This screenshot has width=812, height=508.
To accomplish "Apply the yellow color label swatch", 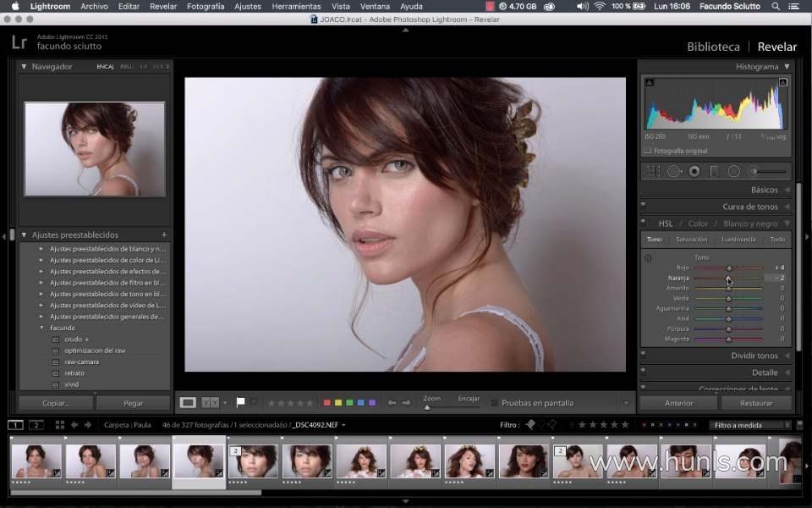I will click(x=338, y=403).
